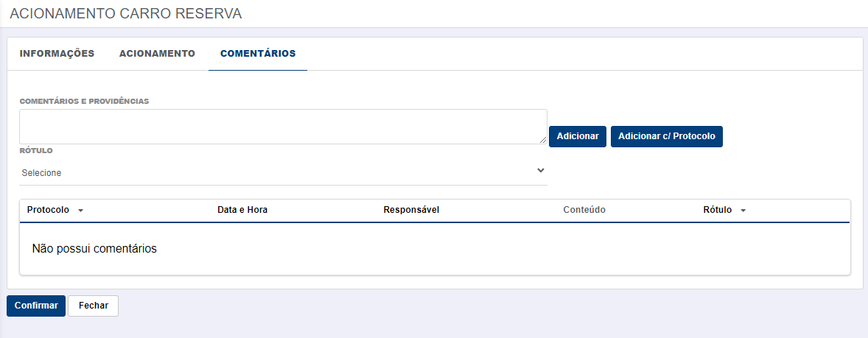The image size is (868, 338).
Task: Expand the Rótulo chevron arrow
Action: 541,170
